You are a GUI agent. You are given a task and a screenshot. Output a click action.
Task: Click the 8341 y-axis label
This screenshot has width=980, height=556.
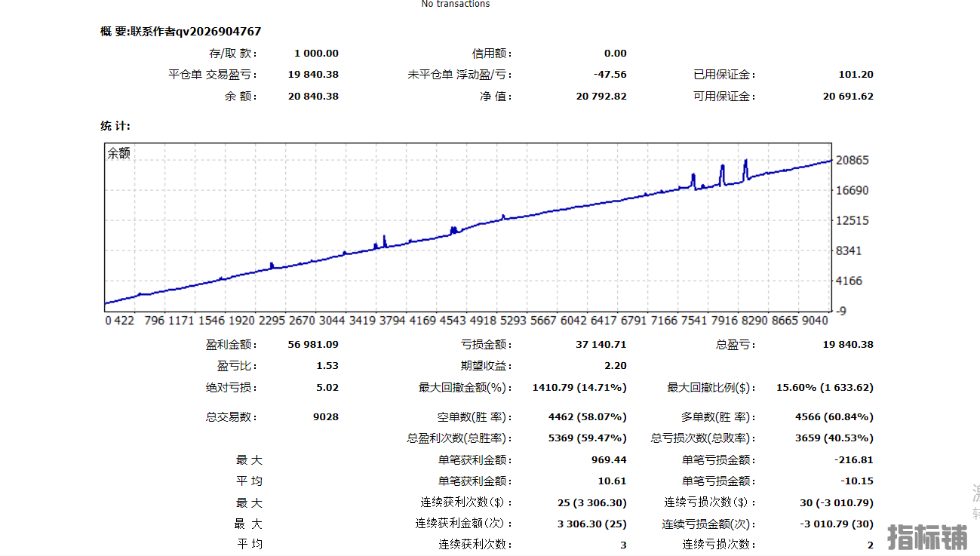click(x=849, y=251)
